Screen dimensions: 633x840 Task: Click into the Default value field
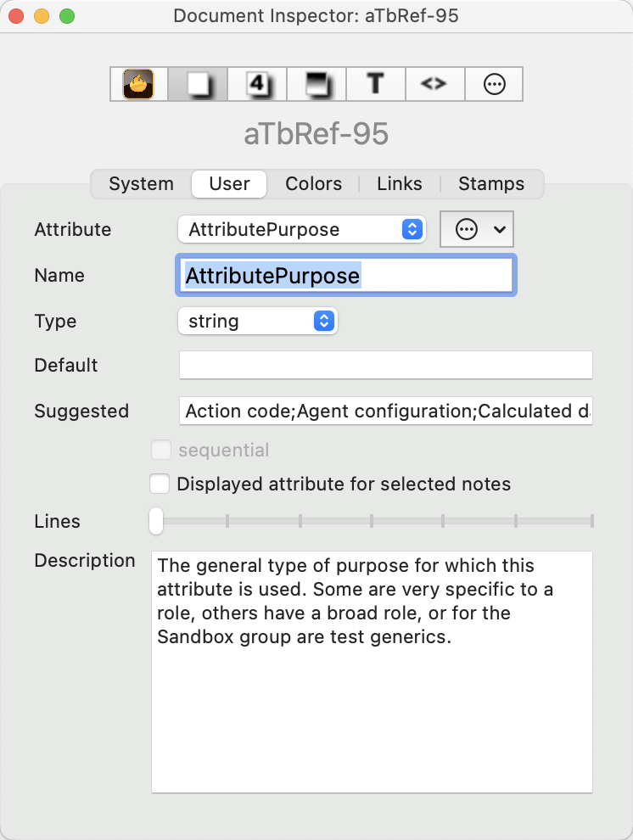[x=385, y=366]
